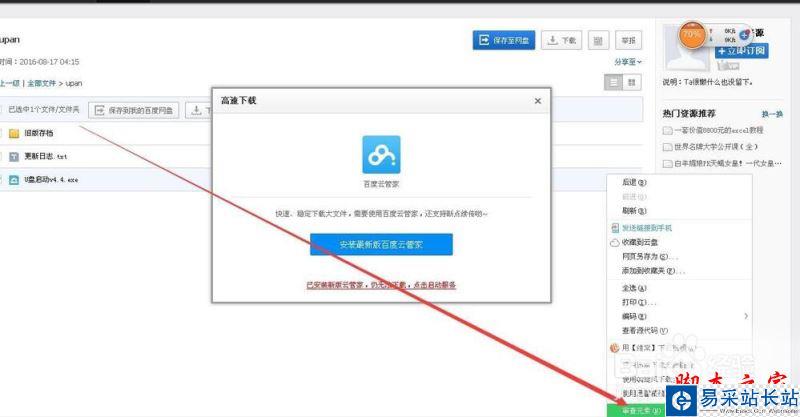Open 世界名牌大学公开课 recommendation

(x=716, y=147)
